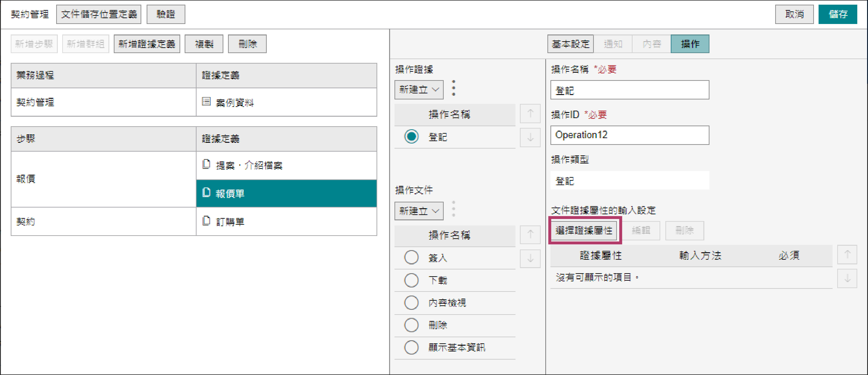Select the 報價單 evidence row
Image resolution: width=868 pixels, height=375 pixels.
coord(286,194)
